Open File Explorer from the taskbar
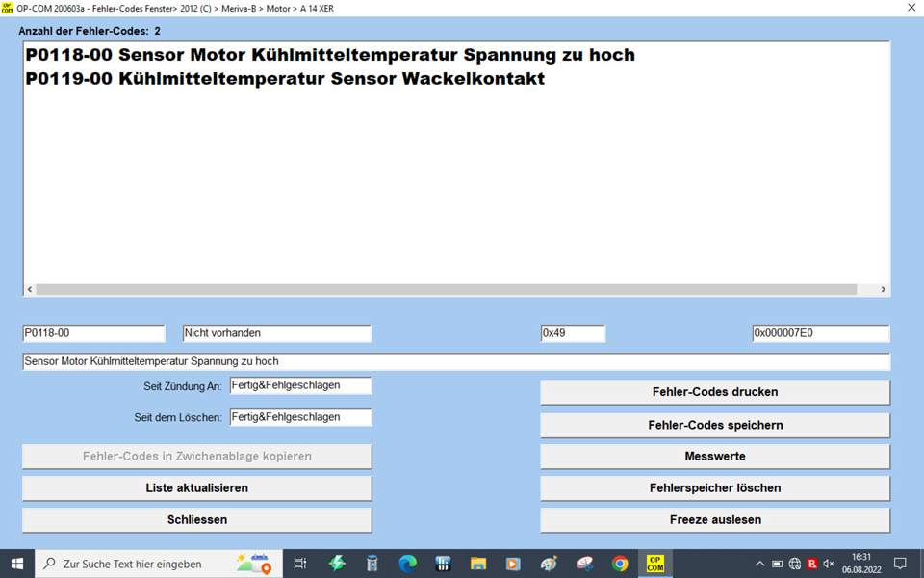924x578 pixels. pyautogui.click(x=478, y=564)
